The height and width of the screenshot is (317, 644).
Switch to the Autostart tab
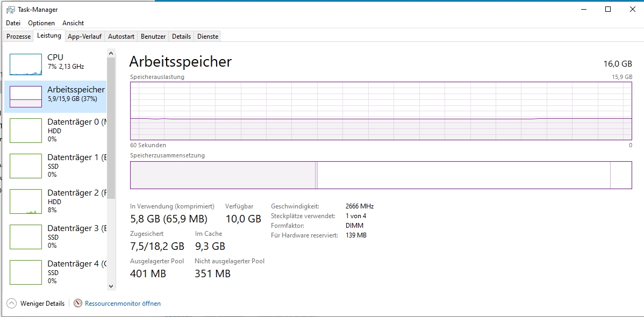pos(121,37)
